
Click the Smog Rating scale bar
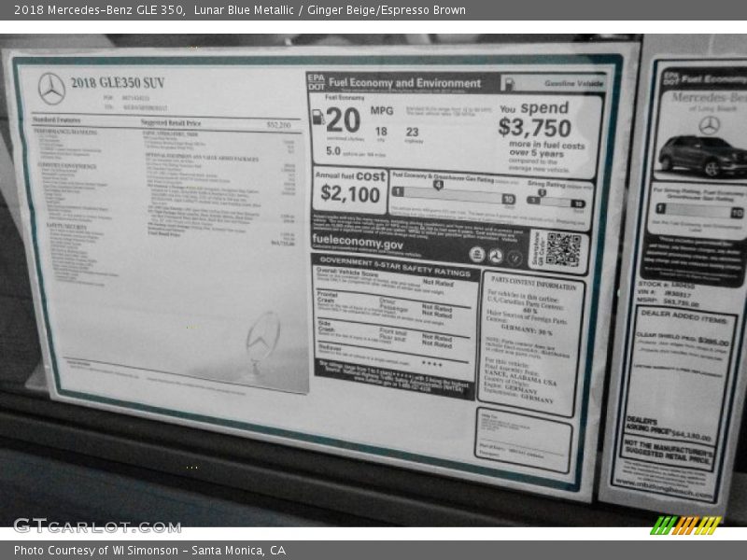pyautogui.click(x=556, y=202)
